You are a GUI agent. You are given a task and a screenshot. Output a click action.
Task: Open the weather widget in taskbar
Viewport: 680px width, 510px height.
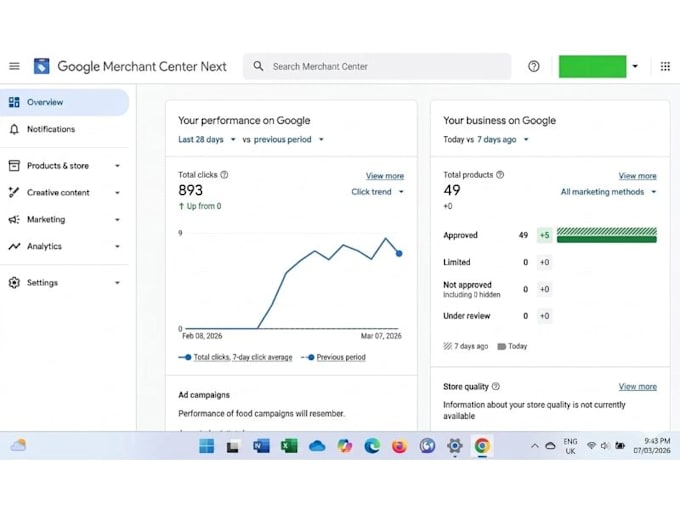pos(18,445)
